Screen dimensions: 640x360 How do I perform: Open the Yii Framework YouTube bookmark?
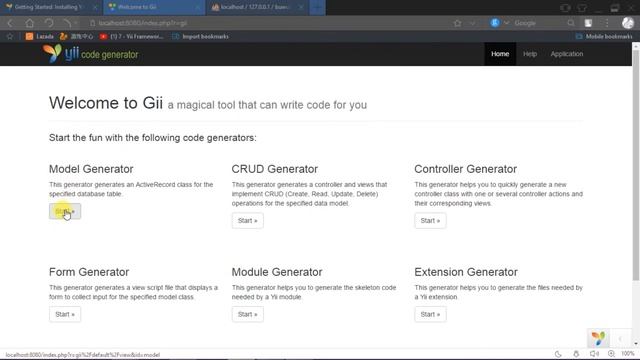click(131, 36)
